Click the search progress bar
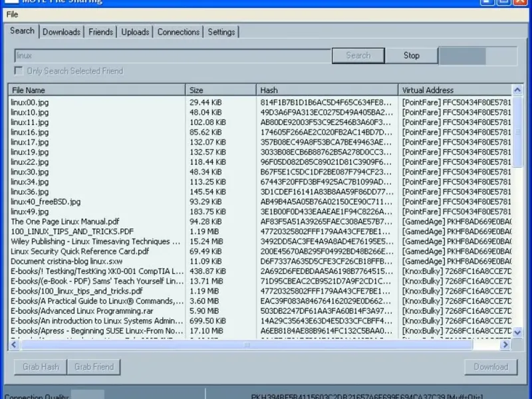 477,56
